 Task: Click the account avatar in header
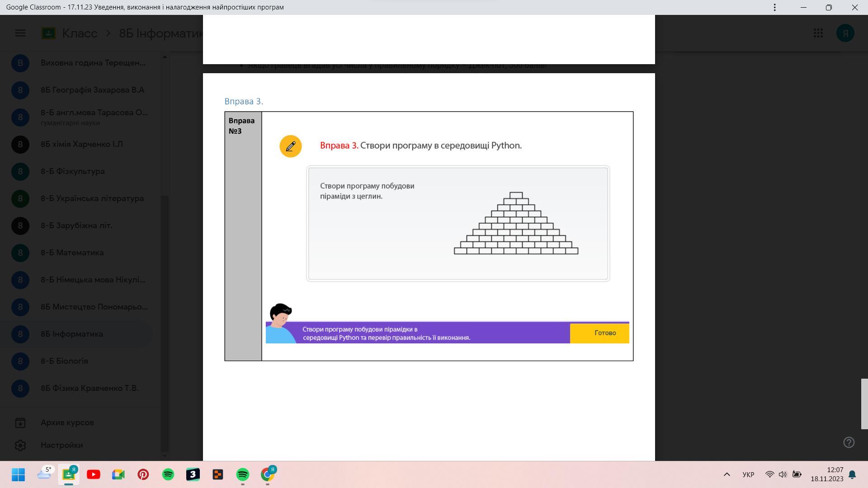coord(845,33)
